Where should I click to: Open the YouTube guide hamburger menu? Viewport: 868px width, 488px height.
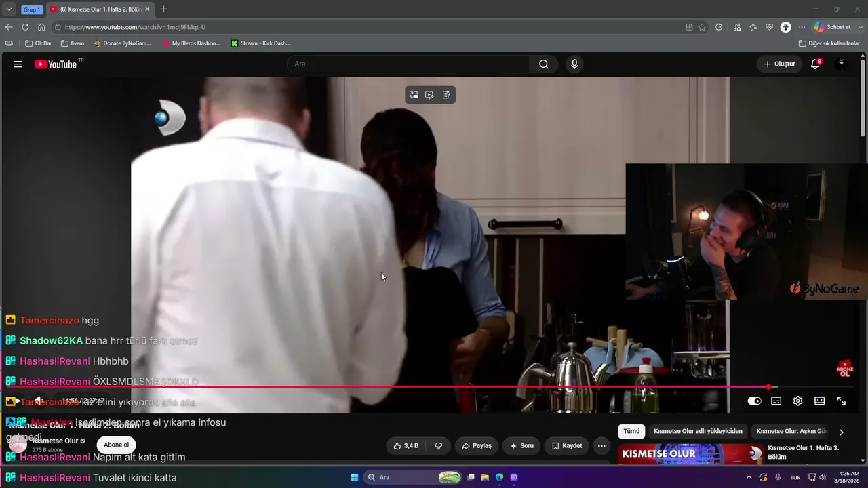click(x=18, y=64)
